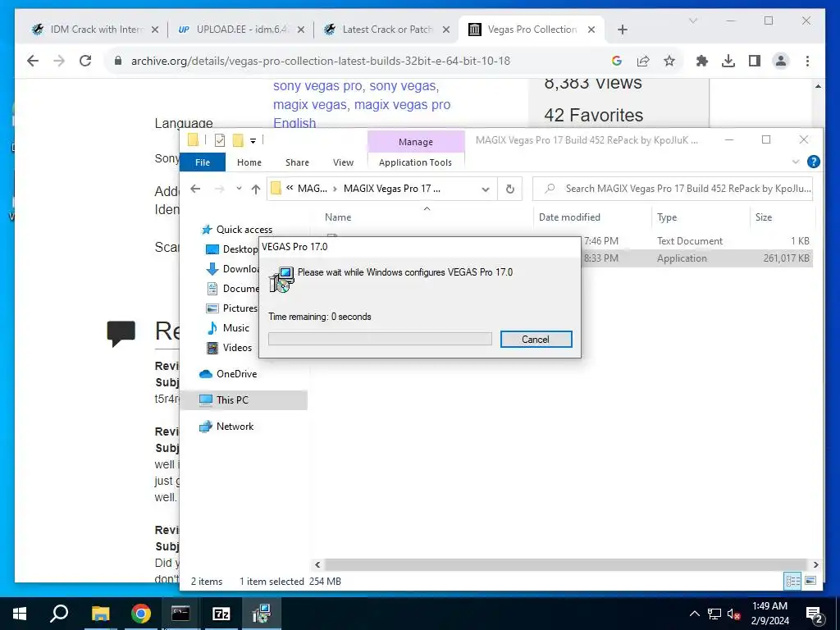This screenshot has height=630, width=840.
Task: Open the File menu in File Explorer
Action: [x=203, y=162]
